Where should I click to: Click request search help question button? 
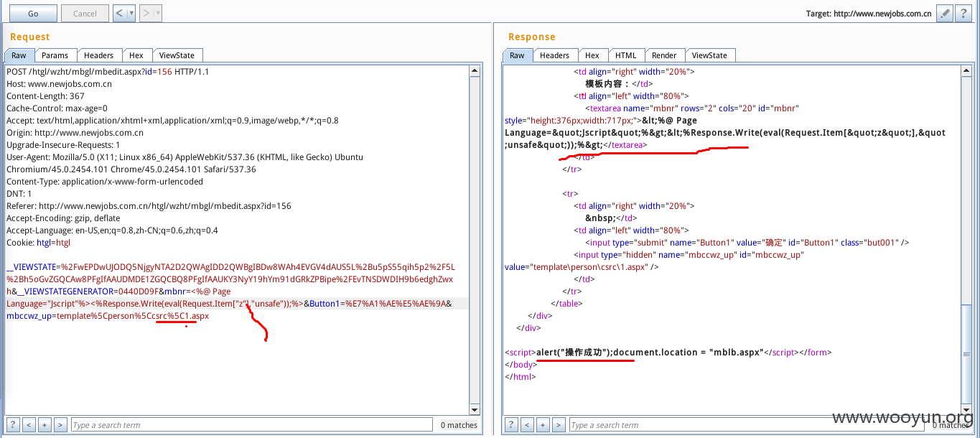[x=13, y=425]
